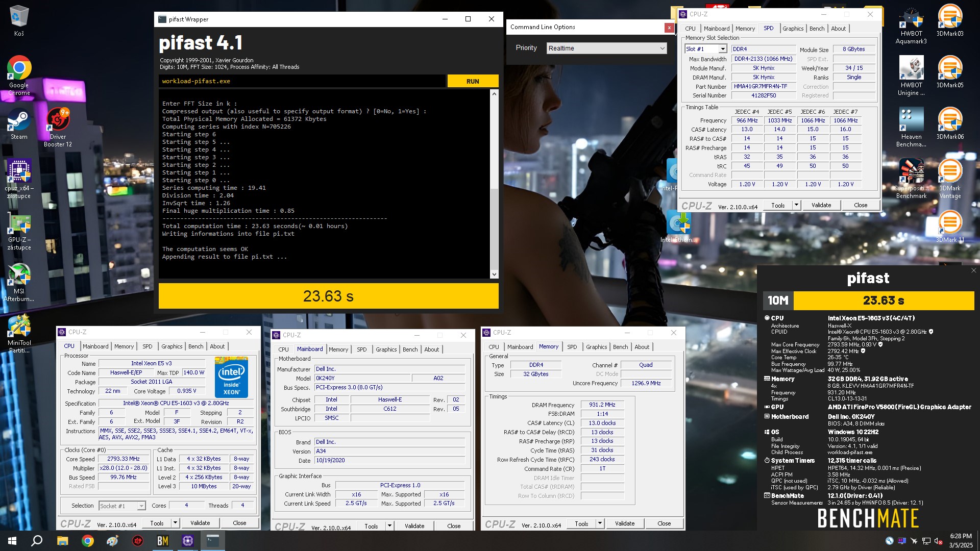Open About tab in CPU-Z Memory window

[x=642, y=347]
